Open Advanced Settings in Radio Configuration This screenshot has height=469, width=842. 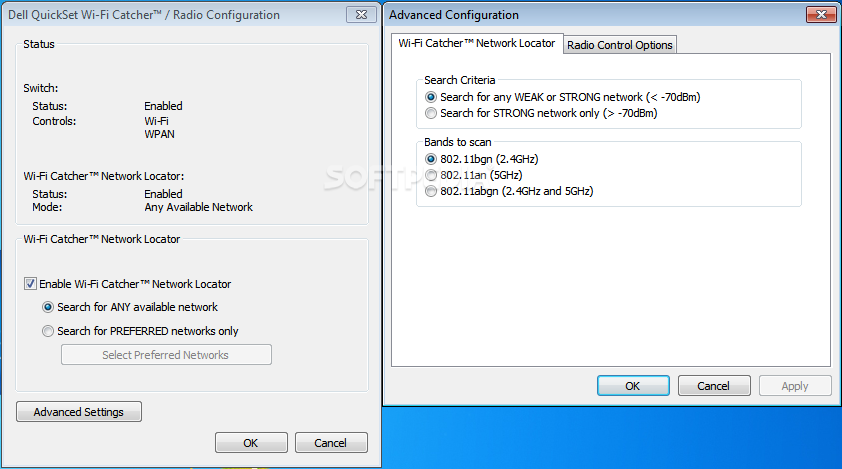[79, 412]
